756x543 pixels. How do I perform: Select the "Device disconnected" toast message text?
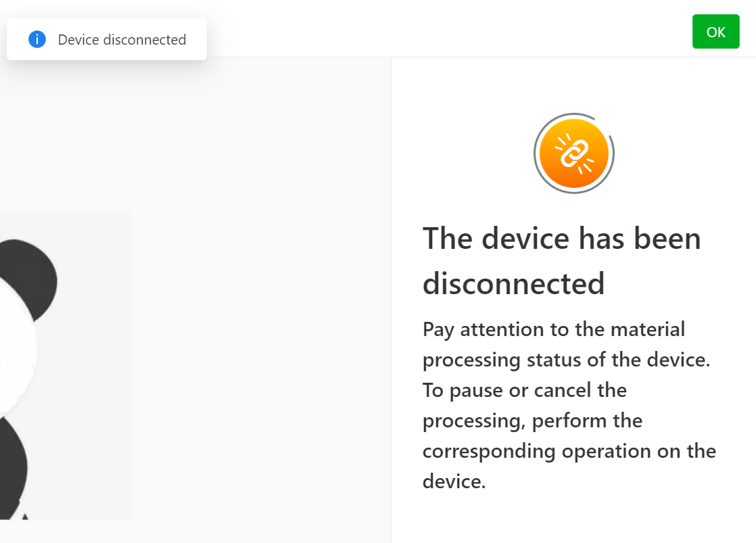122,39
